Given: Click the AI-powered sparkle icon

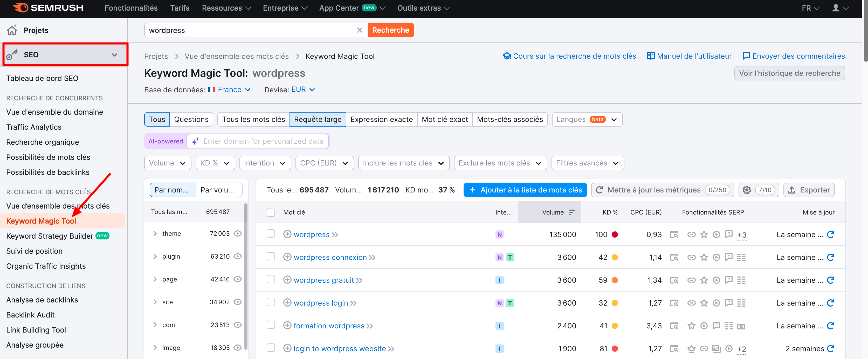Looking at the screenshot, I should (x=195, y=141).
